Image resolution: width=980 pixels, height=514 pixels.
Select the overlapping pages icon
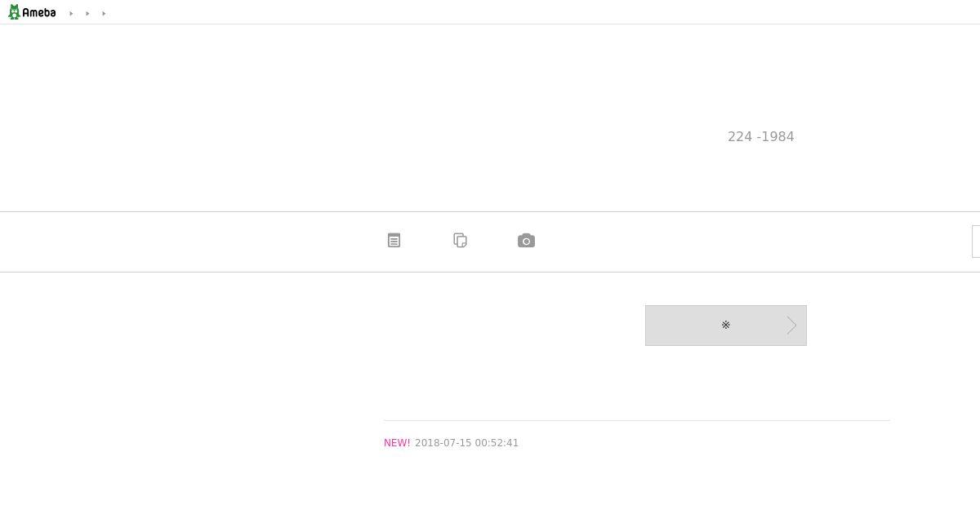point(460,240)
